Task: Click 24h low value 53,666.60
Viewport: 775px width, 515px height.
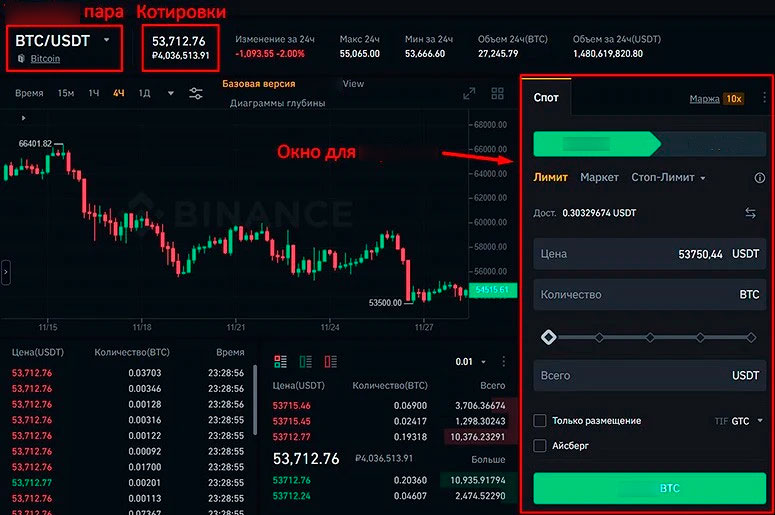Action: tap(425, 54)
